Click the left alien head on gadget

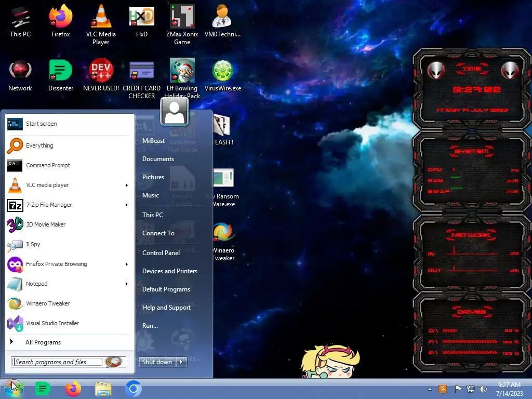[x=436, y=71]
